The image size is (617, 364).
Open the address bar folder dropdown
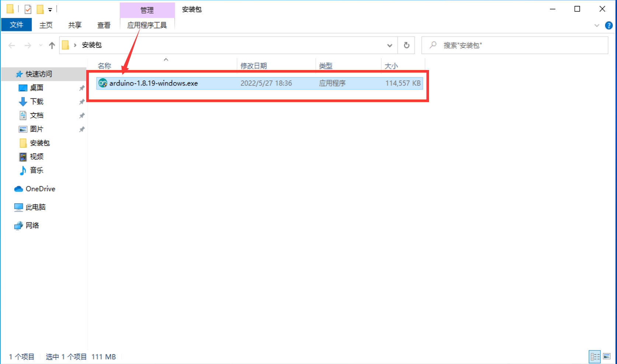(x=390, y=45)
